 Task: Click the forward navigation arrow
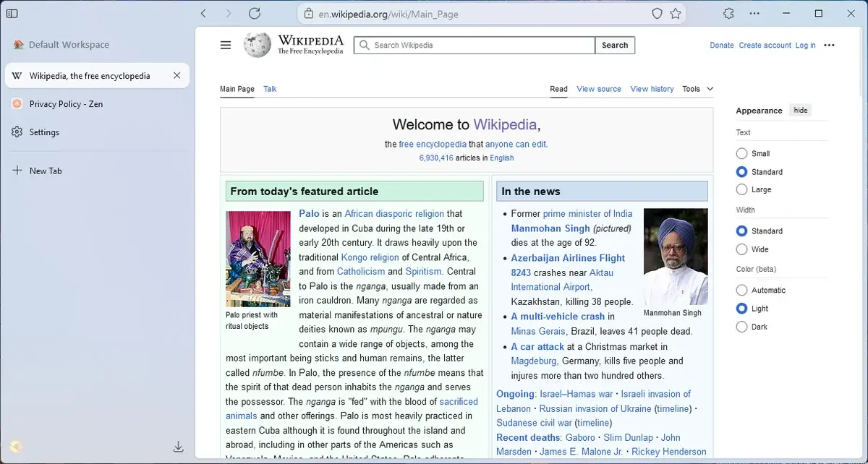coord(229,13)
